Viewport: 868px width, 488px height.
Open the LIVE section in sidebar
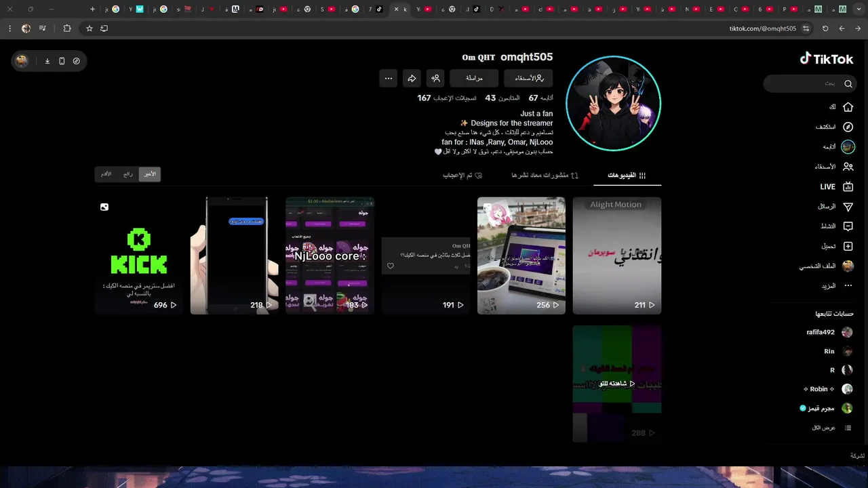(837, 186)
